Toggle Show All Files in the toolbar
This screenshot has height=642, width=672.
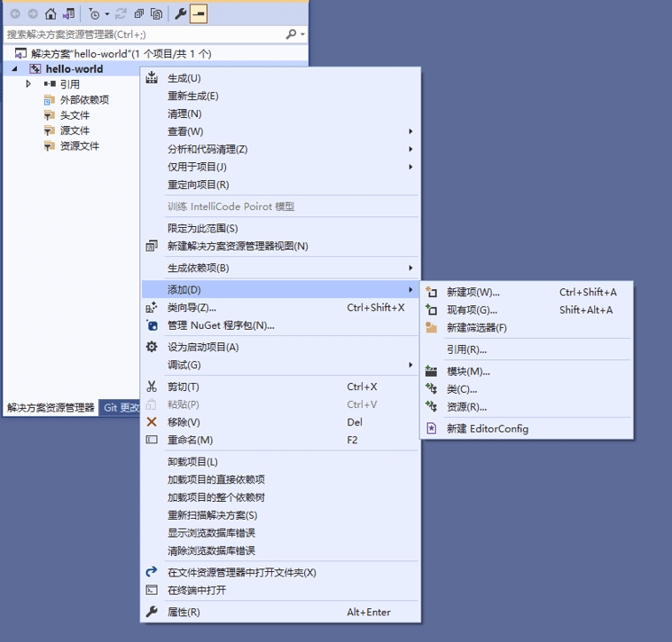[157, 14]
